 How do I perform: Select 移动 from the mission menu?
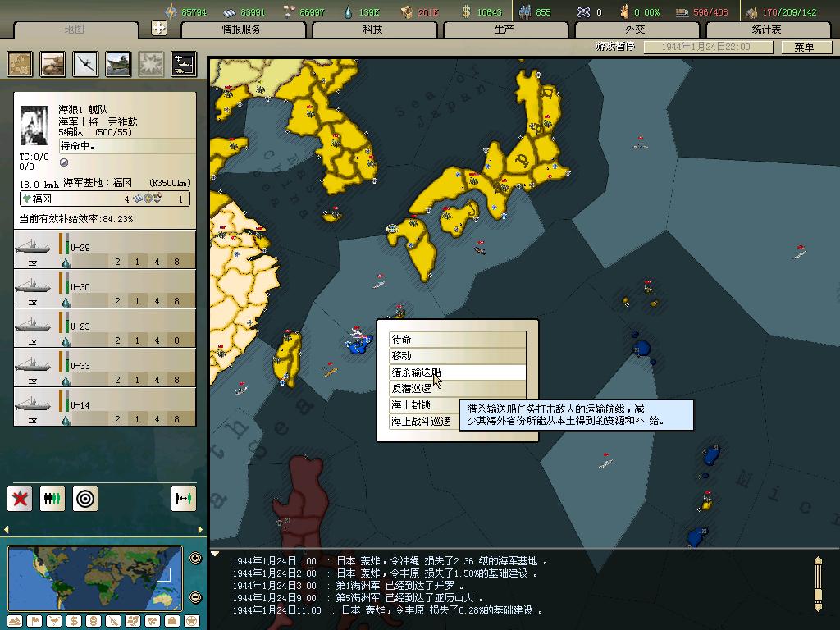(x=458, y=356)
